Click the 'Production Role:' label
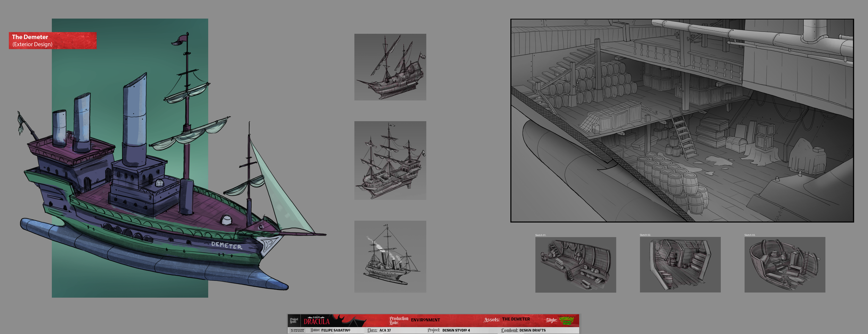Viewport: 868px width, 334px height. [x=399, y=320]
